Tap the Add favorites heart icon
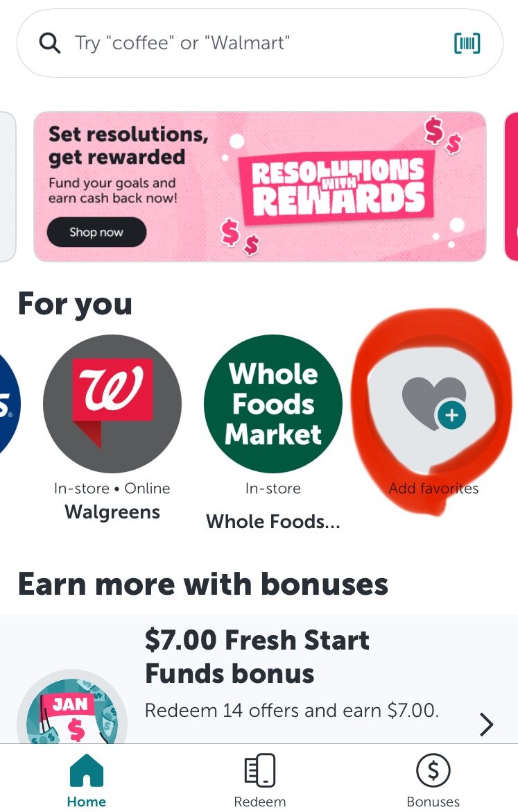The height and width of the screenshot is (812, 518). 433,405
